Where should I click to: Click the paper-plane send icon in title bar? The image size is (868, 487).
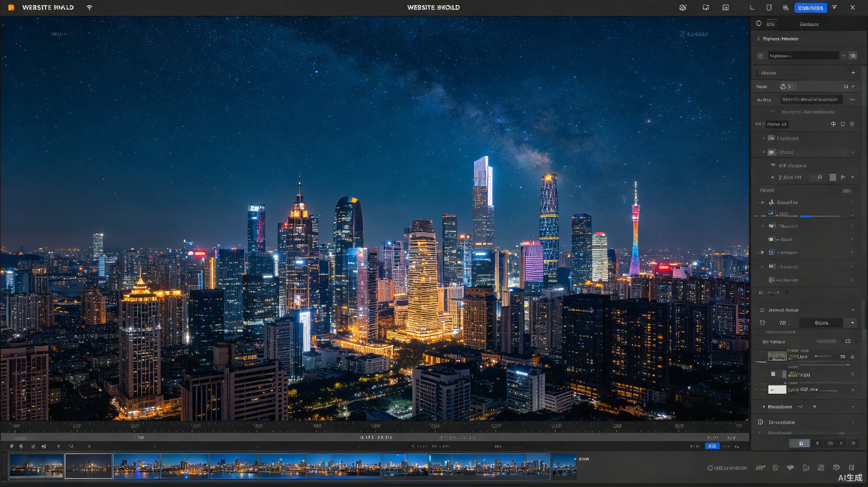pyautogui.click(x=834, y=8)
